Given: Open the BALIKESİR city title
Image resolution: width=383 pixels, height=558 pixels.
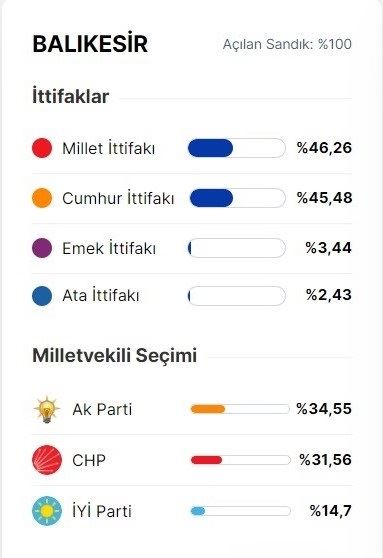Looking at the screenshot, I should point(90,44).
